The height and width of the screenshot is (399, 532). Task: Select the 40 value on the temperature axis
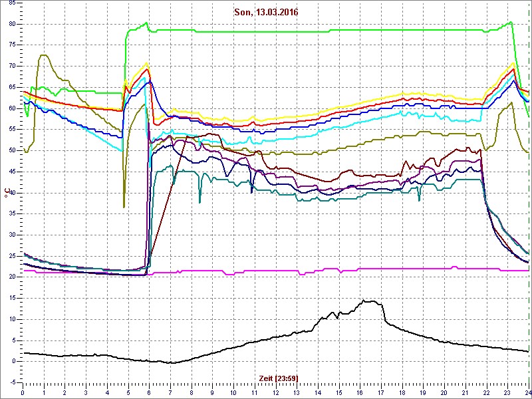click(x=11, y=193)
